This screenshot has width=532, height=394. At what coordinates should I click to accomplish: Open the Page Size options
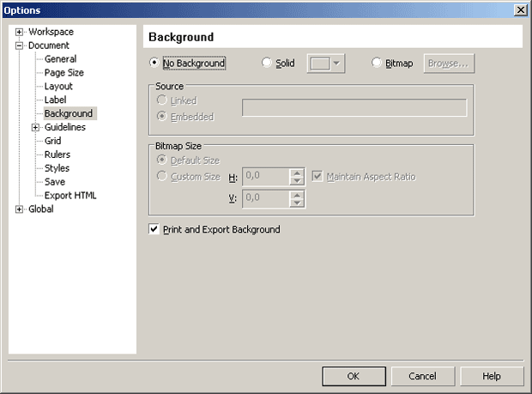(x=64, y=73)
